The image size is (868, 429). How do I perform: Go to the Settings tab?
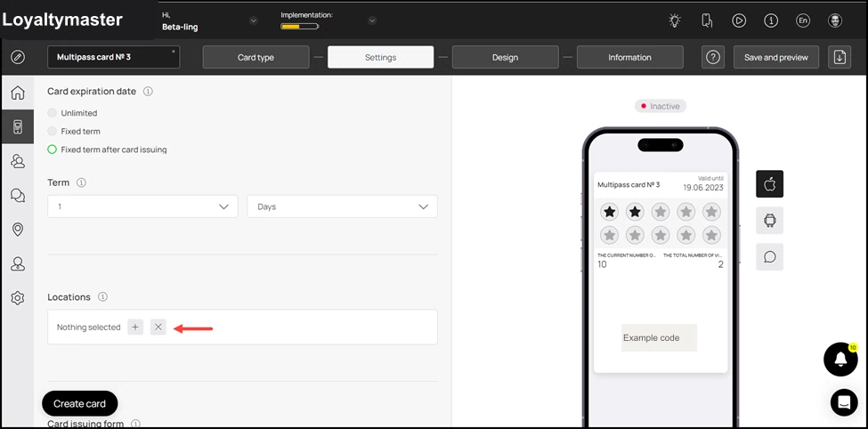point(380,57)
